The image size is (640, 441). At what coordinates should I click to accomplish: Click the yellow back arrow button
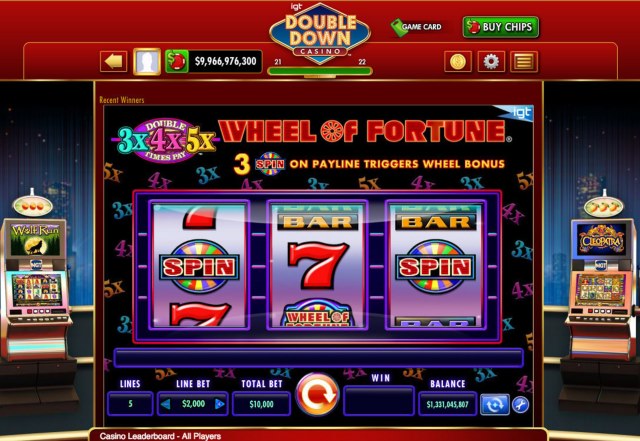click(113, 62)
